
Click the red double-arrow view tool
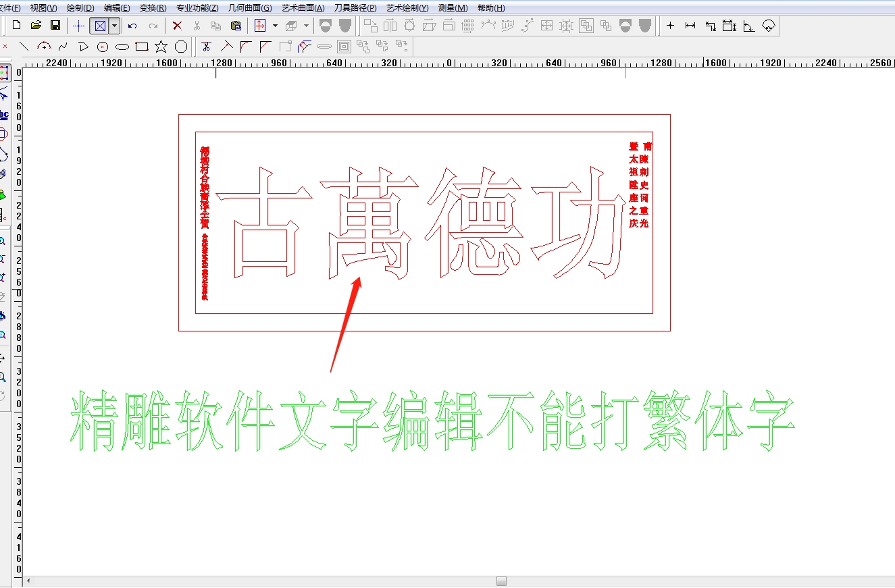click(x=260, y=26)
